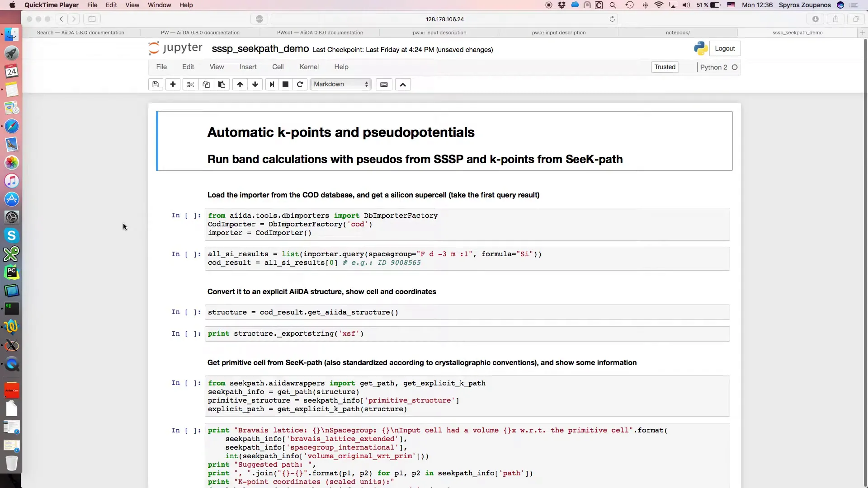868x488 pixels.
Task: Switch to the PWscf — AiiDA documentation tab
Action: pyautogui.click(x=320, y=33)
